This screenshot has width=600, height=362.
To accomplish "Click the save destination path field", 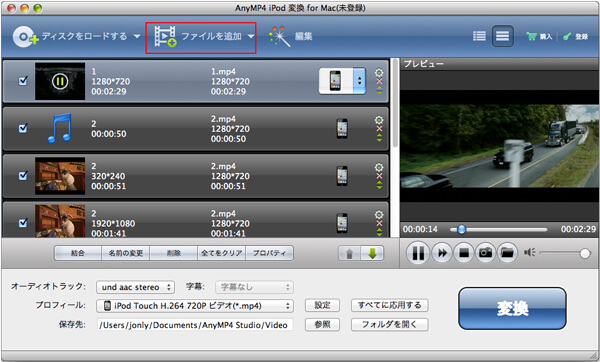I will click(x=195, y=325).
